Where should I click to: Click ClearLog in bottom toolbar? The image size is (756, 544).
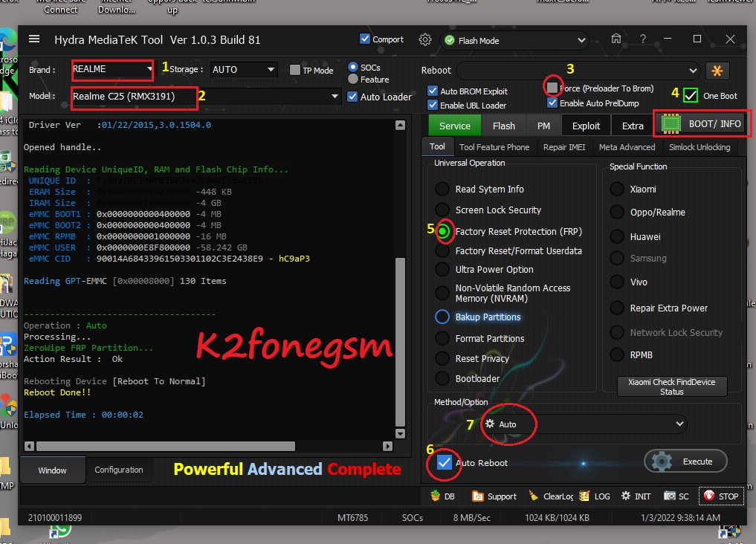coord(551,496)
